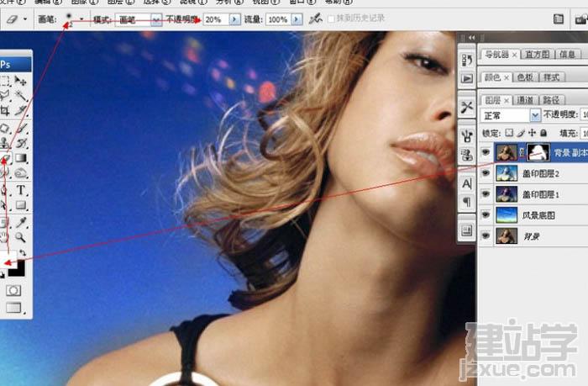Screen dimensions: 588x386
Task: Toggle lock position
Action: (x=532, y=133)
